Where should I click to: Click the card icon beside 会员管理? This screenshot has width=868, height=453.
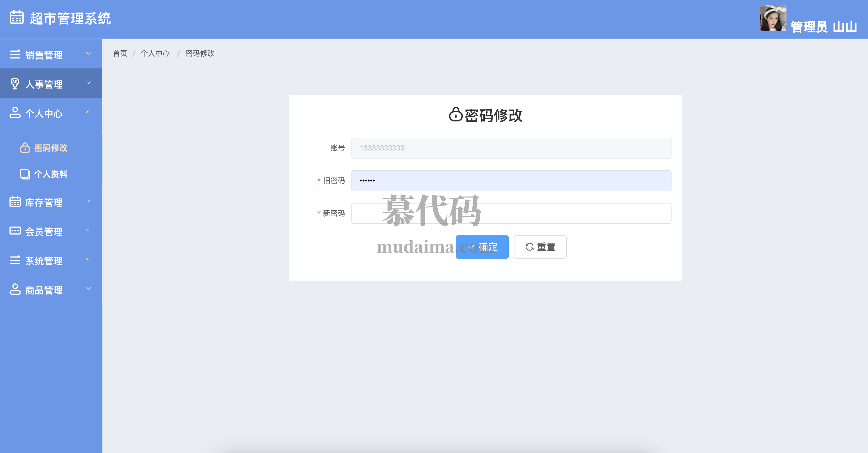click(15, 231)
